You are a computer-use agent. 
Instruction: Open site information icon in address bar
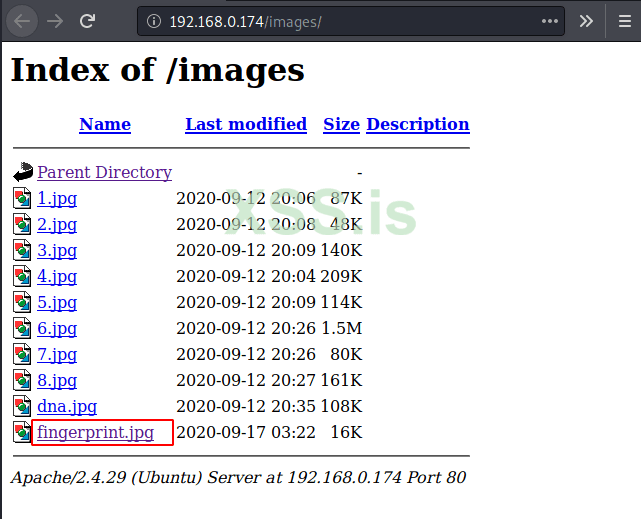click(154, 21)
